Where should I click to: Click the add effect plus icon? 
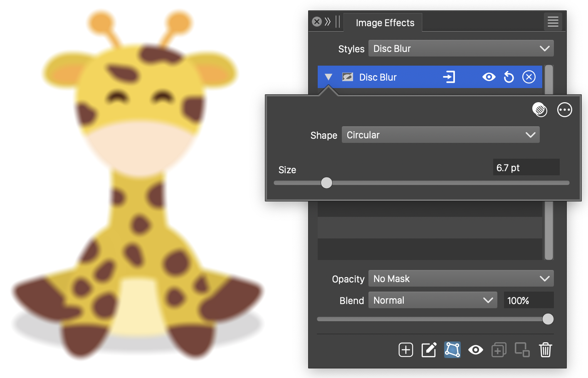pyautogui.click(x=405, y=350)
